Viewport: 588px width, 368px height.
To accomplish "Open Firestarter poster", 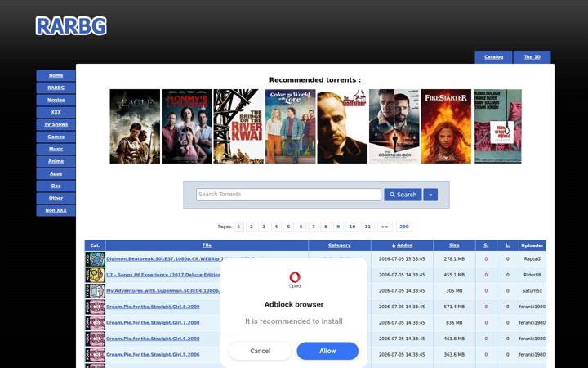I will pyautogui.click(x=446, y=126).
